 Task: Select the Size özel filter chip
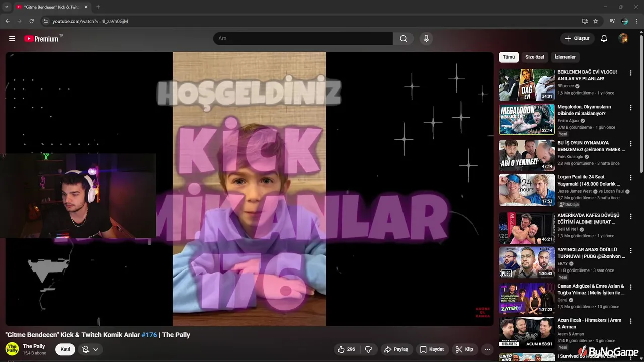(535, 57)
